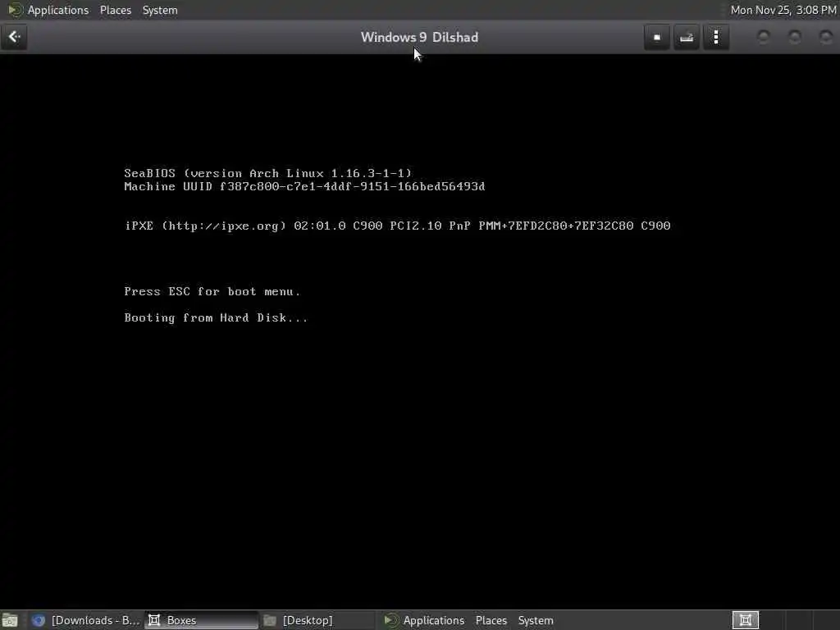Click the iPXE http://ipxe.org line
This screenshot has width=840, height=630.
(397, 226)
